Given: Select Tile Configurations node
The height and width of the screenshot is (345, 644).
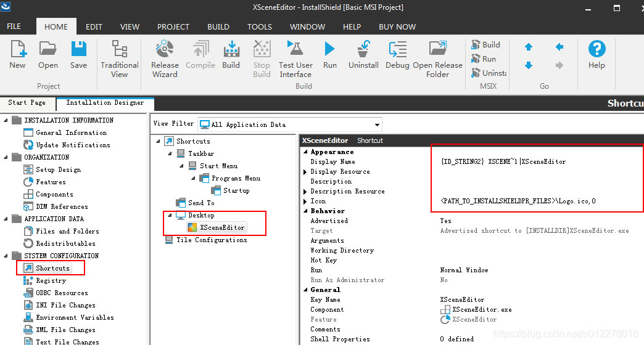Looking at the screenshot, I should [x=212, y=240].
